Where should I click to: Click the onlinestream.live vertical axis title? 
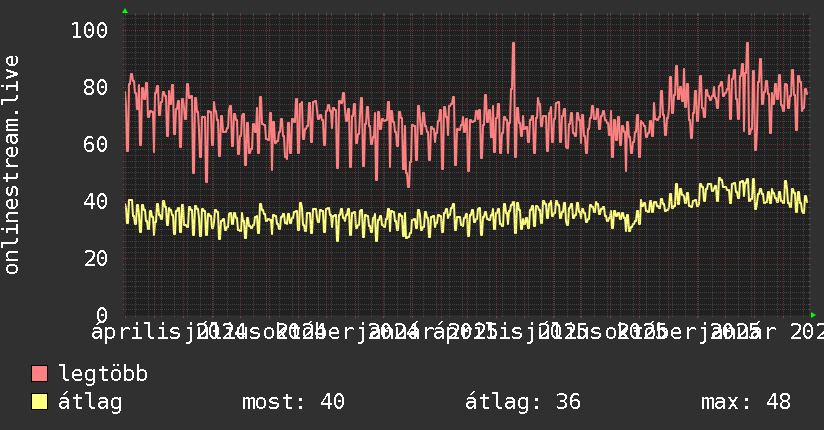[x=11, y=165]
